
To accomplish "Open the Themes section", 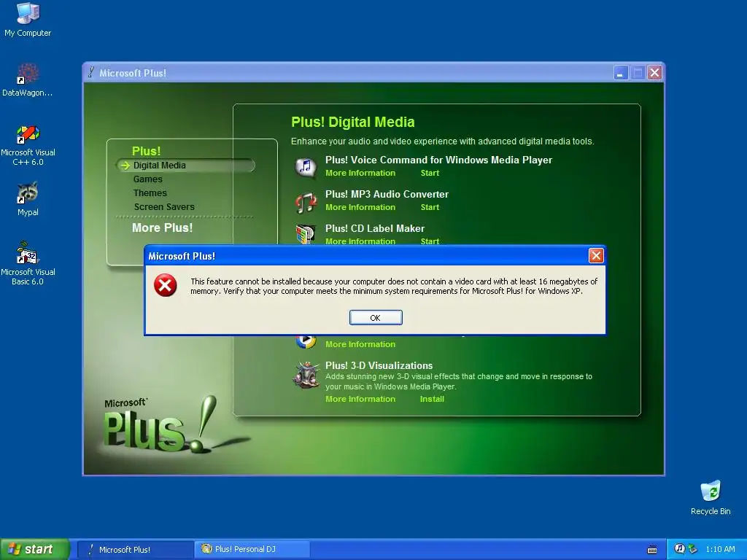I will (150, 192).
